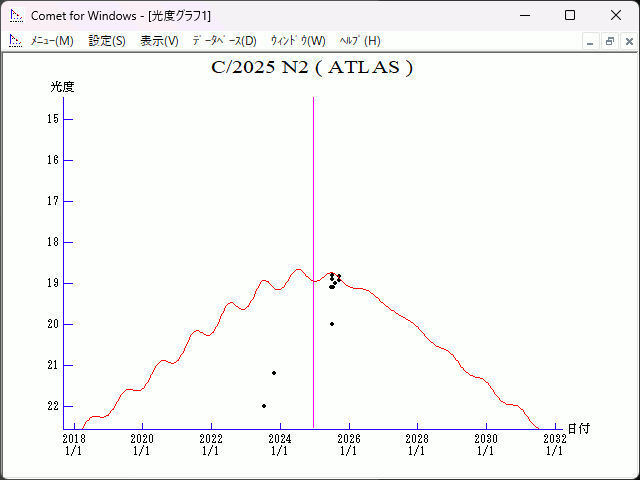Click the C/2025 N2 (ATLAS) graph title

[x=312, y=68]
